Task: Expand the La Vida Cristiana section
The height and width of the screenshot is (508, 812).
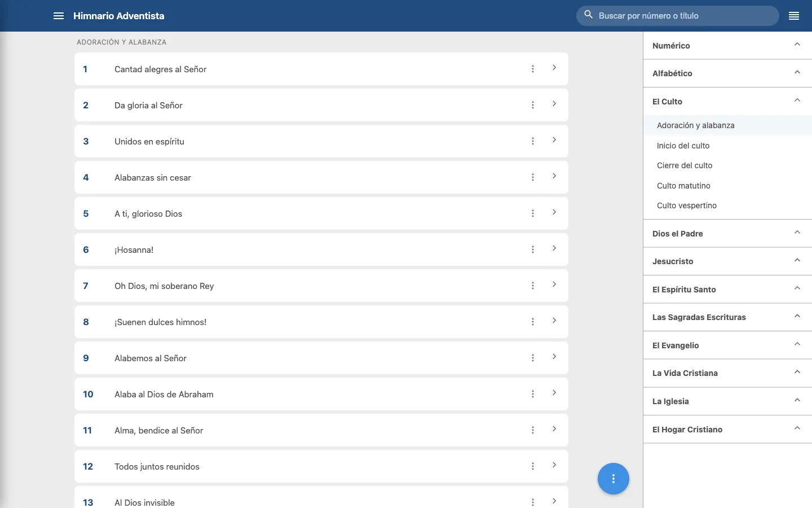Action: point(727,373)
